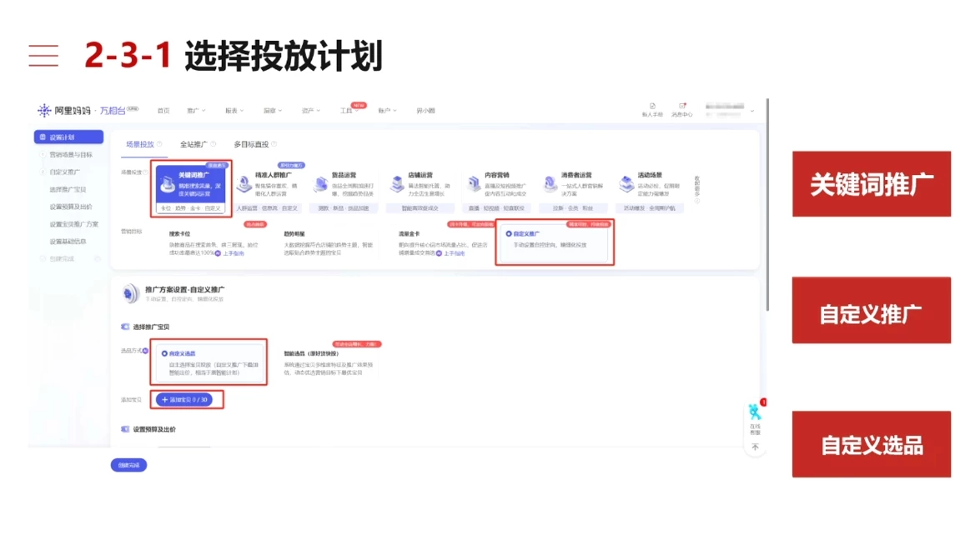Viewport: 980px width, 545px height.
Task: Open the 上手指南 guide link under 搜索卡位
Action: [x=234, y=253]
